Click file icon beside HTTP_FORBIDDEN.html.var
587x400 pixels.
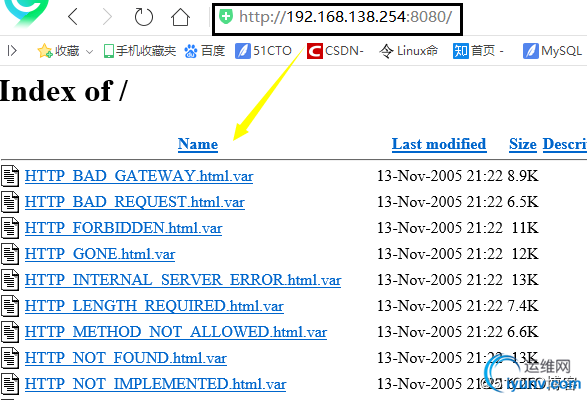tap(10, 228)
